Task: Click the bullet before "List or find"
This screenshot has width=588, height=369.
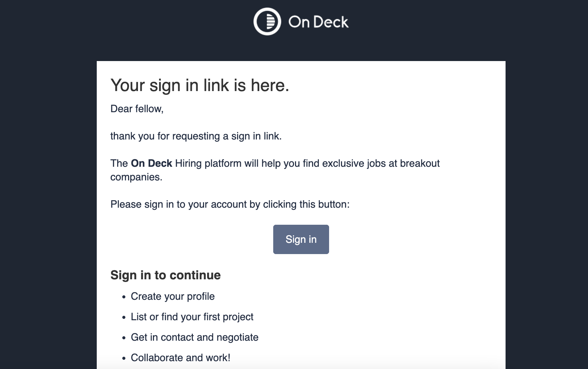Action: coord(124,318)
